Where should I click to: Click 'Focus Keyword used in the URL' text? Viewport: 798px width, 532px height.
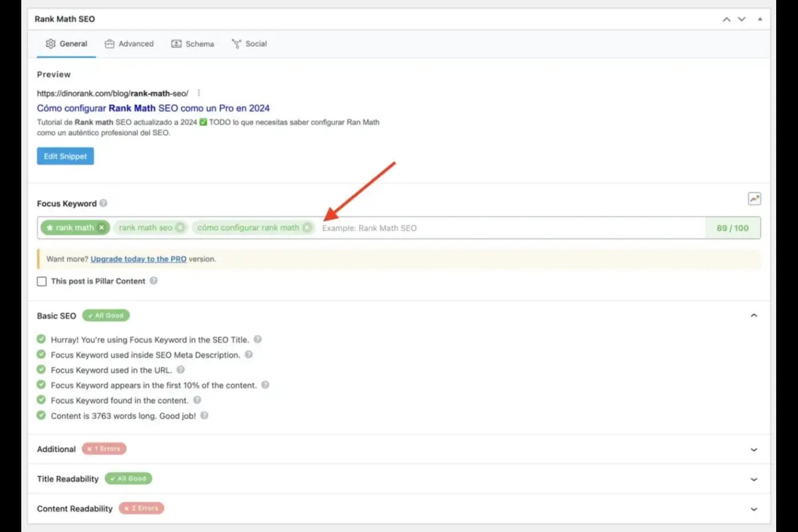(x=112, y=370)
